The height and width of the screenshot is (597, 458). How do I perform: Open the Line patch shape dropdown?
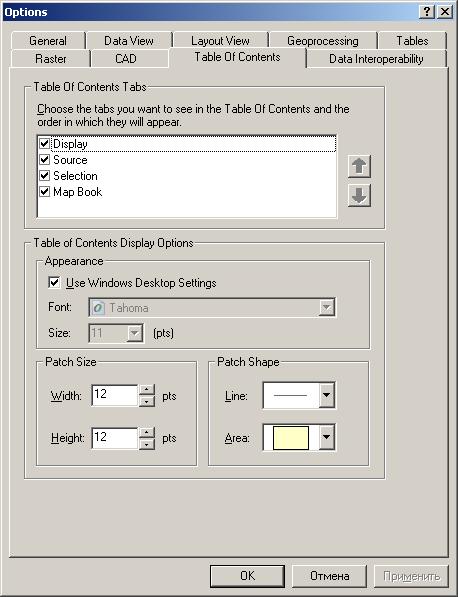tap(326, 395)
